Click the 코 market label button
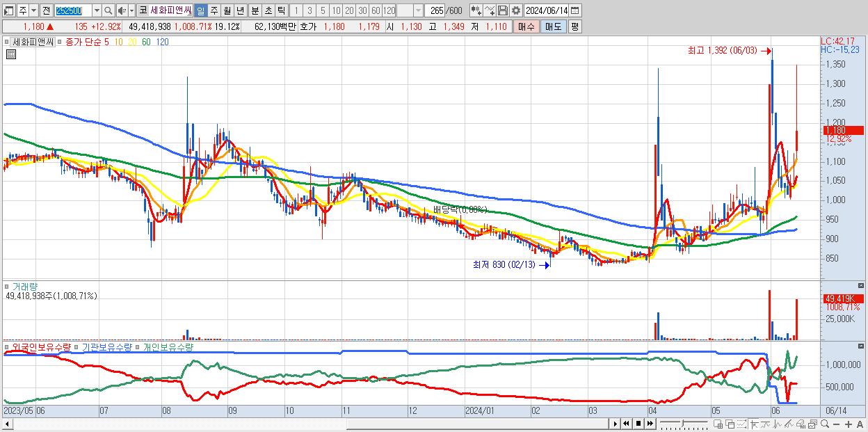 pyautogui.click(x=143, y=10)
